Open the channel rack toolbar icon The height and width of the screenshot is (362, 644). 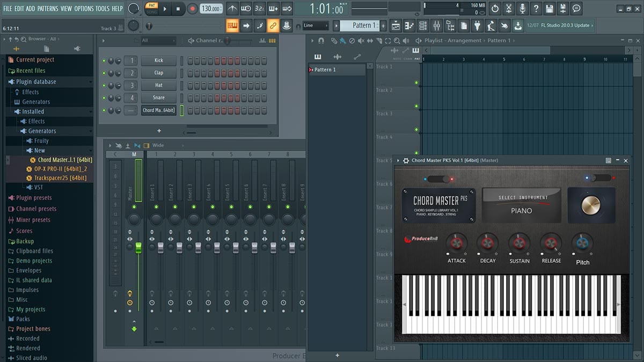[423, 25]
